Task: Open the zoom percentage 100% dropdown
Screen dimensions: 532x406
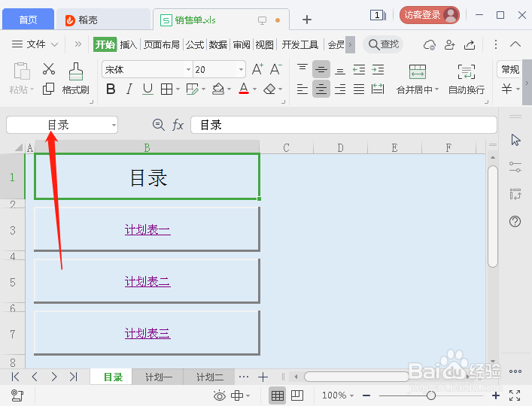Action: point(338,395)
